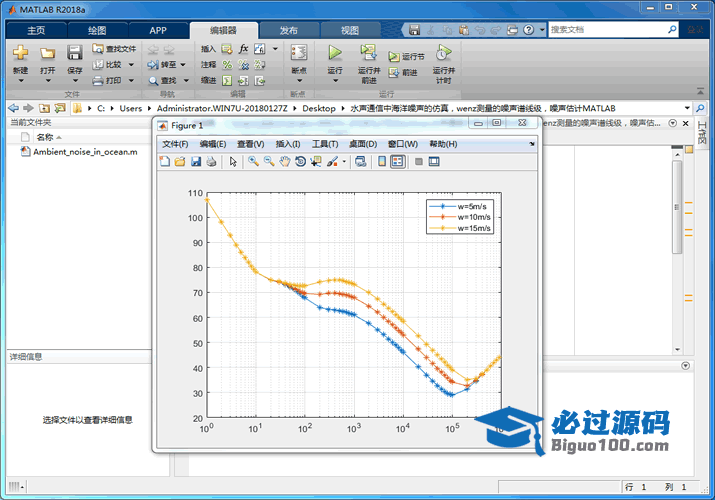Image resolution: width=715 pixels, height=500 pixels.
Task: Select the Edit Plot arrow tool
Action: (232, 162)
